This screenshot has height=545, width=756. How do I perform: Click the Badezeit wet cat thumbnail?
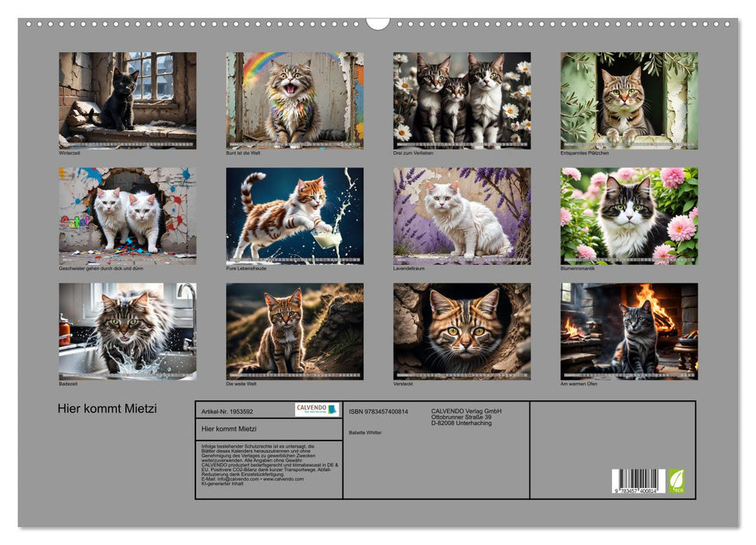pyautogui.click(x=128, y=331)
